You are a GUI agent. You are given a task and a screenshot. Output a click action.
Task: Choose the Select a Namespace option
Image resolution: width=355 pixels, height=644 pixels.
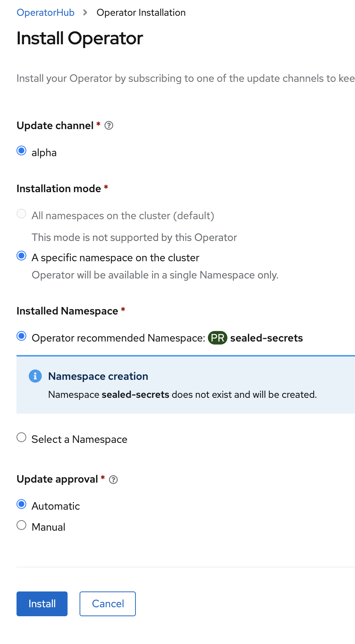[x=21, y=437]
